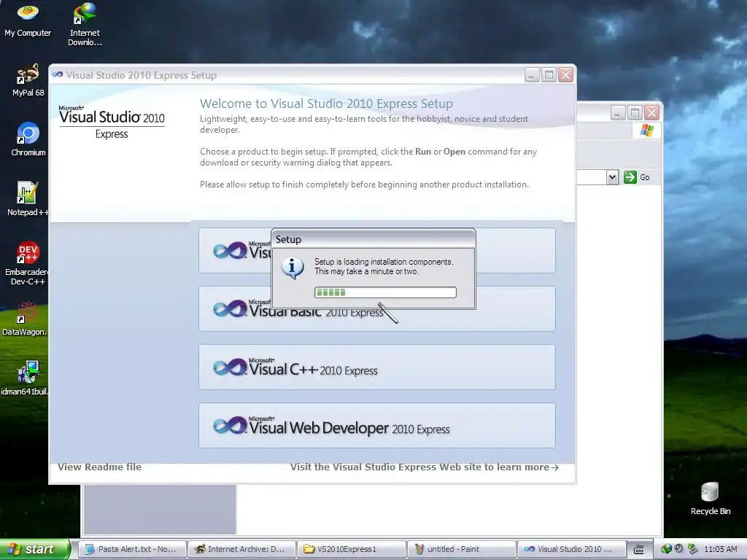The image size is (747, 560).
Task: Open the address bar dropdown in background window
Action: tap(612, 177)
